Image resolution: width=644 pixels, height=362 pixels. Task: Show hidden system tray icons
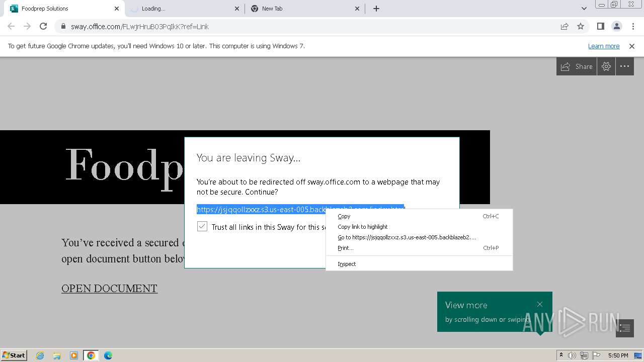pos(561,355)
